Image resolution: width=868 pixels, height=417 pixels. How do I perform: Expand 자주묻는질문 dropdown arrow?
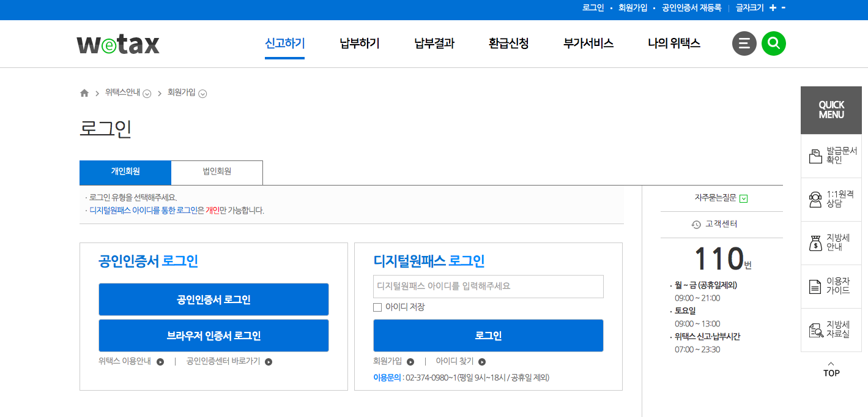(x=743, y=198)
